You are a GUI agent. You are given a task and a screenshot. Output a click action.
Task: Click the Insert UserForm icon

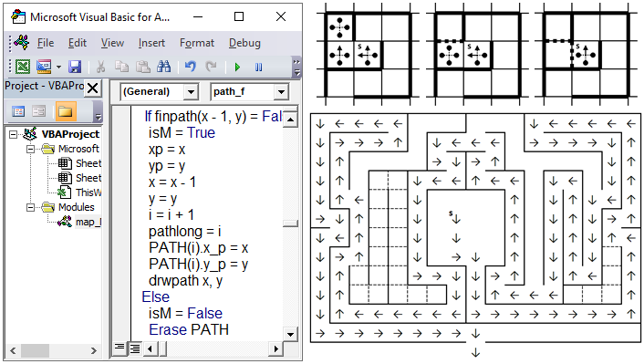click(x=44, y=67)
